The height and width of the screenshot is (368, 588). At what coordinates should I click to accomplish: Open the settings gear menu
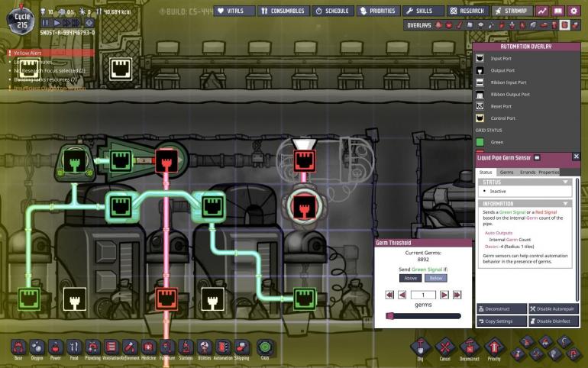point(573,11)
